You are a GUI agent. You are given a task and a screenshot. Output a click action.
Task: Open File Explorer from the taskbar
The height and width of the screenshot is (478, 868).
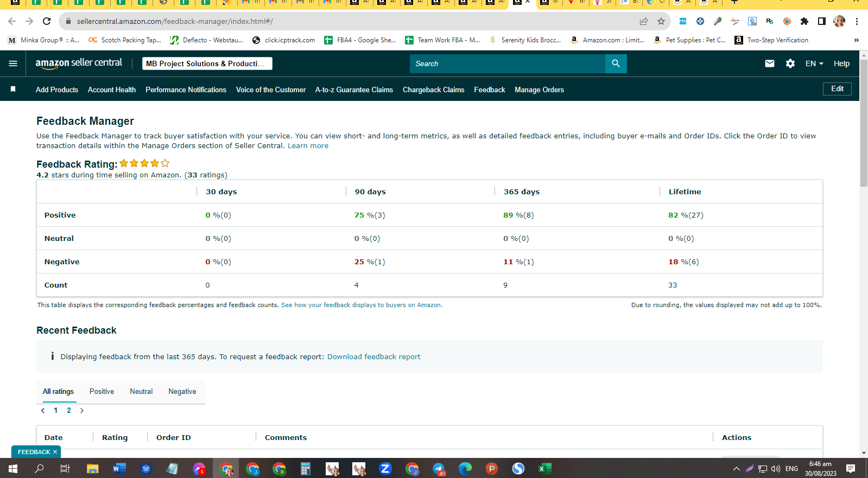[92, 469]
